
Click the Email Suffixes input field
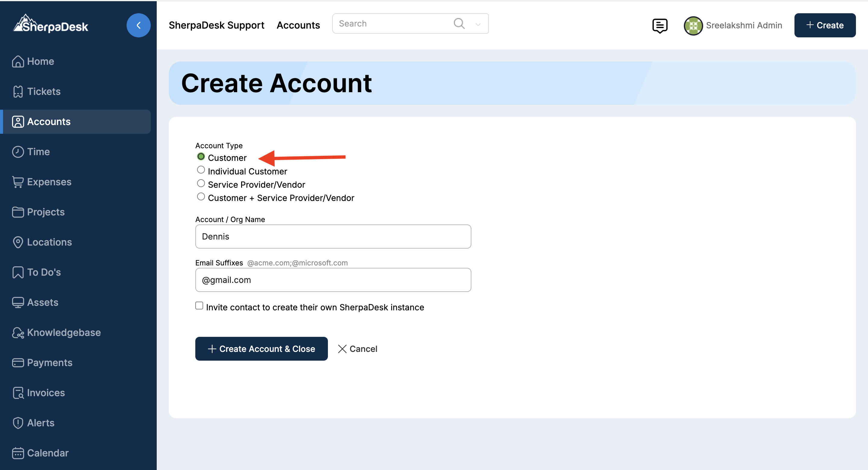coord(333,280)
